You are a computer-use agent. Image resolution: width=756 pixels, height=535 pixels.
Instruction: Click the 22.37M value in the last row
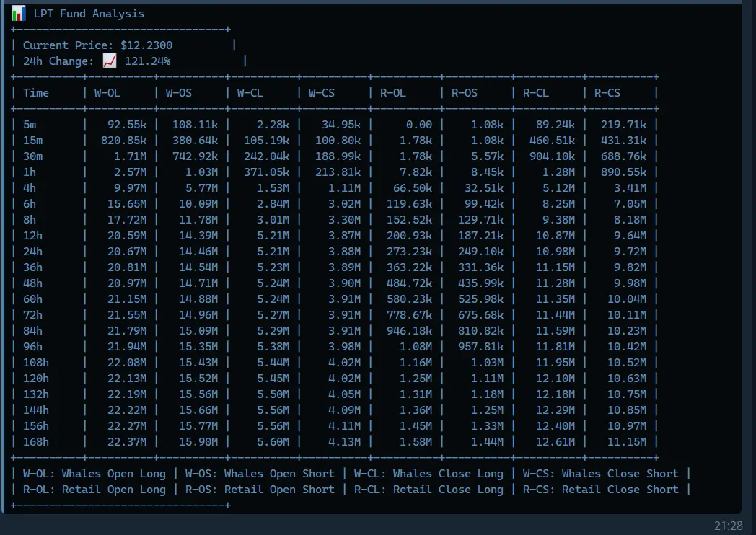tap(127, 442)
